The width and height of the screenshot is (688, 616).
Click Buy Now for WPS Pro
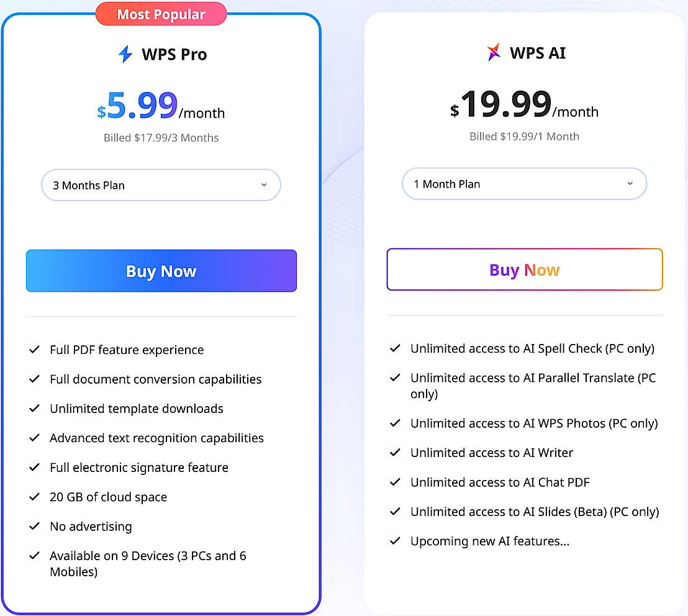[161, 271]
